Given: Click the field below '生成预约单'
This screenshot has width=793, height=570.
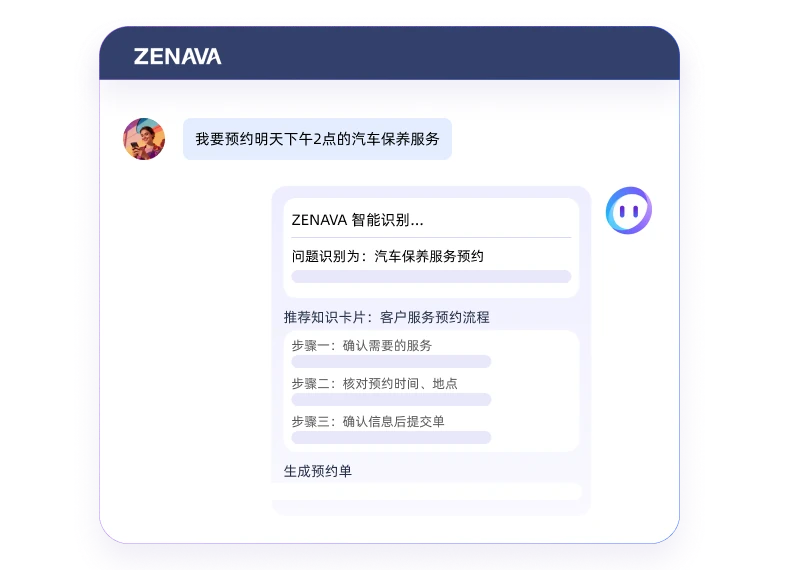Looking at the screenshot, I should [427, 491].
